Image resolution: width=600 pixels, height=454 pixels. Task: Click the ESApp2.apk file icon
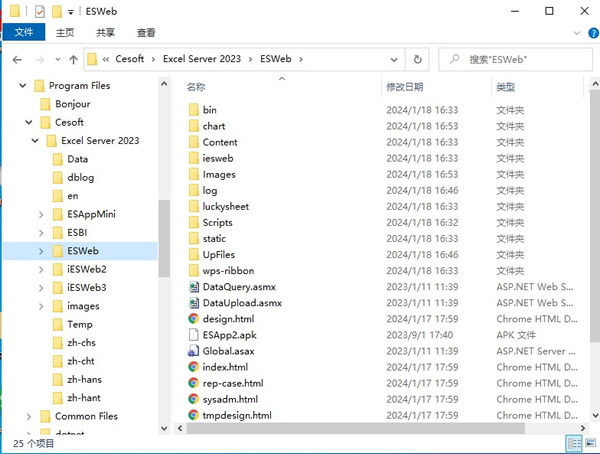(194, 335)
